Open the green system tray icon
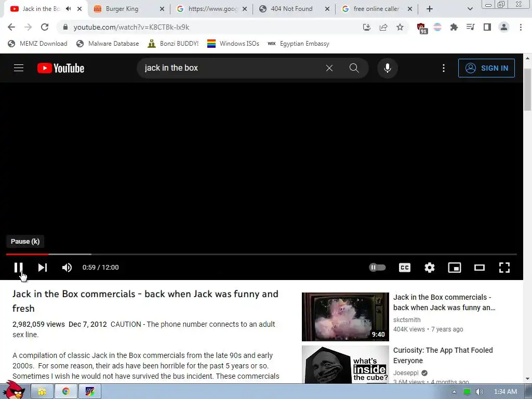This screenshot has width=532, height=399. coord(467,392)
